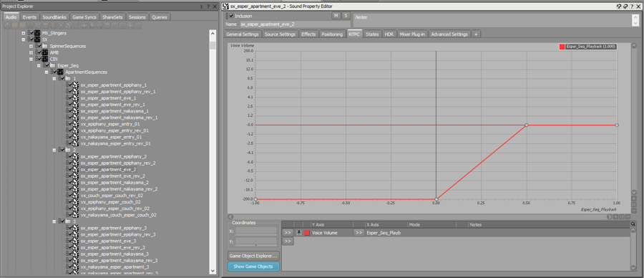The width and height of the screenshot is (644, 278).
Task: Click the Project Explorer help question mark
Action: click(208, 6)
